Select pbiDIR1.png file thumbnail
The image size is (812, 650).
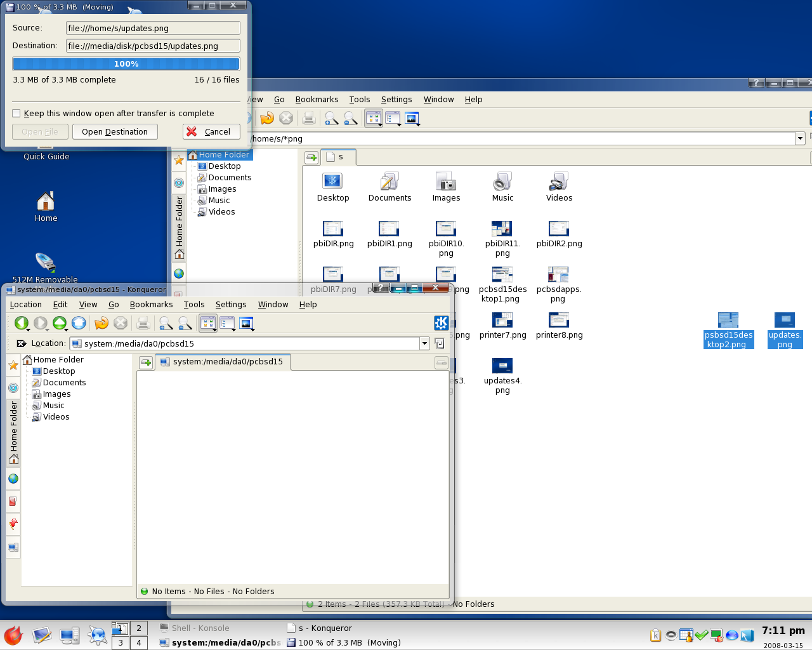pyautogui.click(x=390, y=234)
